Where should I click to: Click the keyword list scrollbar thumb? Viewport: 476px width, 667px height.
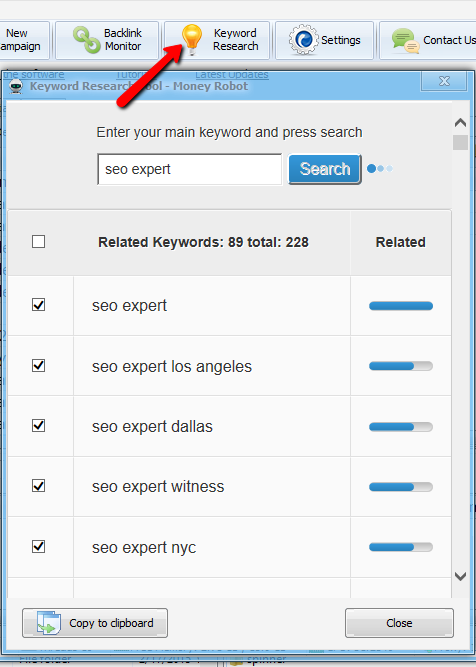click(460, 143)
